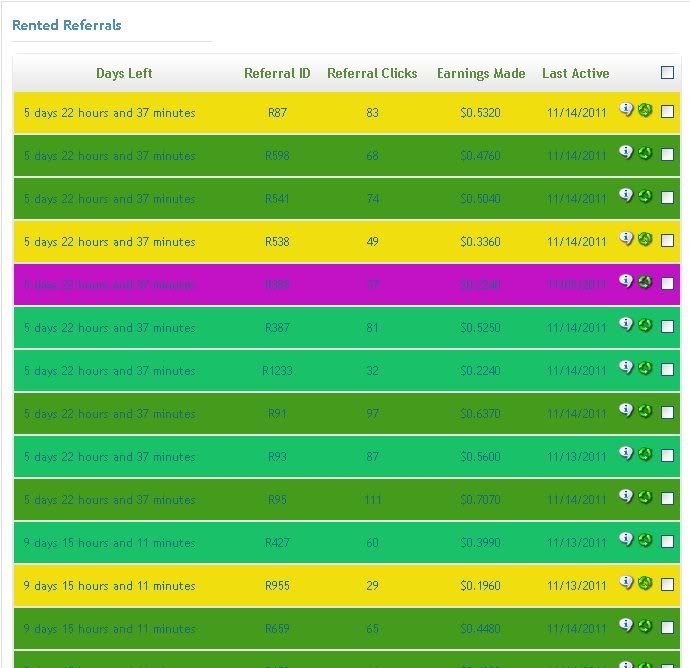Show info for referral R95
The image size is (690, 668).
click(x=626, y=496)
